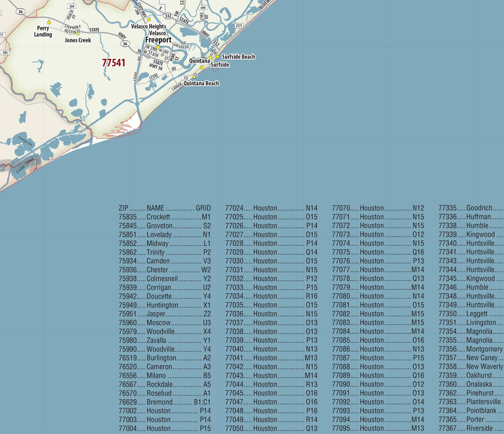The width and height of the screenshot is (504, 434).
Task: Select the 77363 Plantersville row
Action: coord(471,402)
